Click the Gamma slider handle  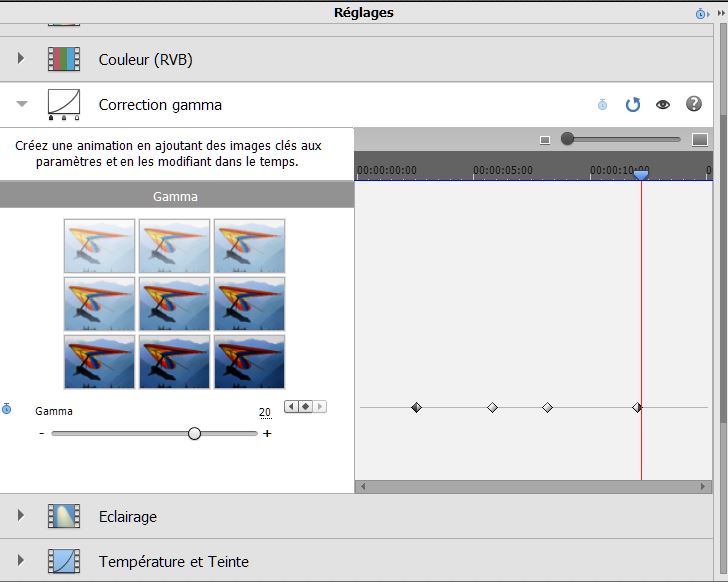click(194, 434)
